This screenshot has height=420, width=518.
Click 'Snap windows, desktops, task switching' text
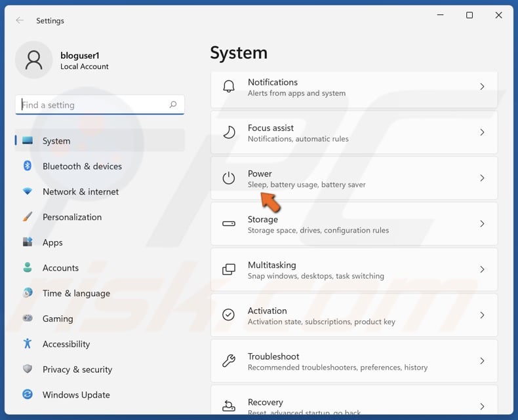coord(316,276)
